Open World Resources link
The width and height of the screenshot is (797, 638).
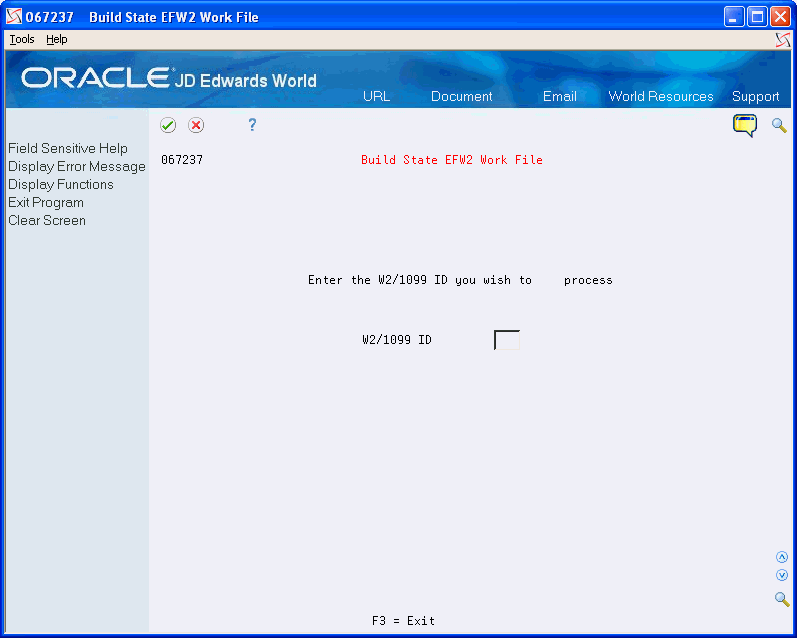point(661,97)
